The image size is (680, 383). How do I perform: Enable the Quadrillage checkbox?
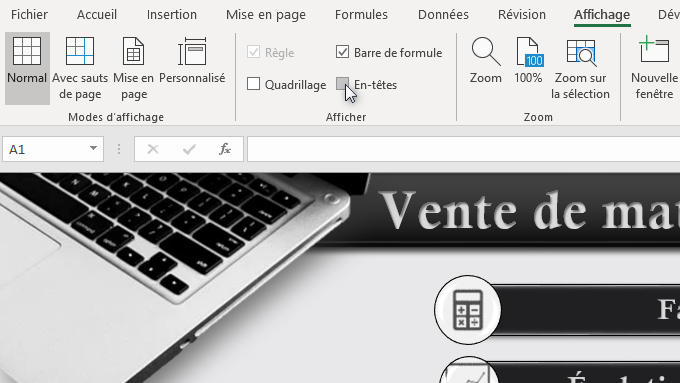click(253, 84)
